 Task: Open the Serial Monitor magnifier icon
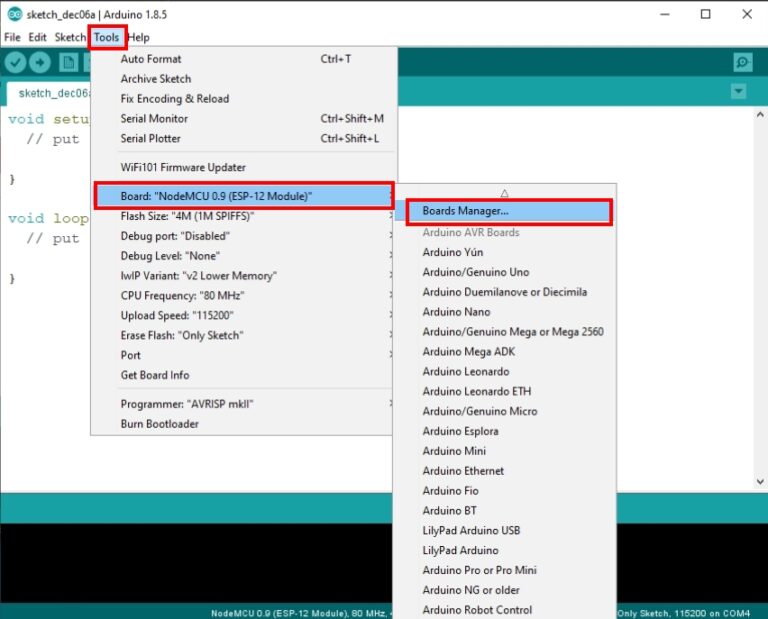743,62
